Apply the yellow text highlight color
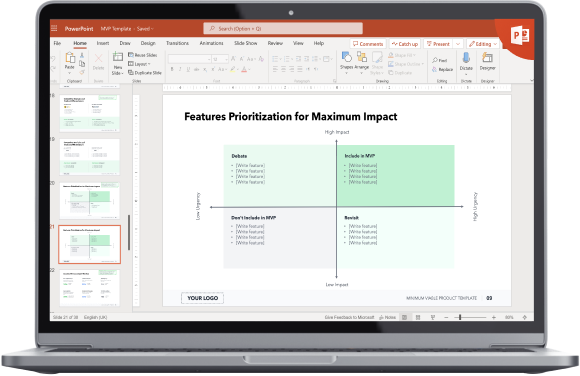Viewport: 580px width, 376px height. pyautogui.click(x=233, y=69)
